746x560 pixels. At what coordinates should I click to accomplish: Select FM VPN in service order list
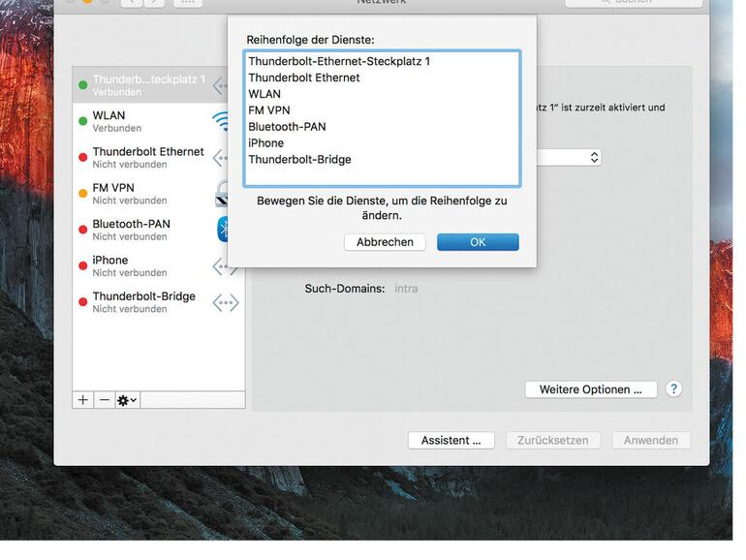[x=382, y=110]
